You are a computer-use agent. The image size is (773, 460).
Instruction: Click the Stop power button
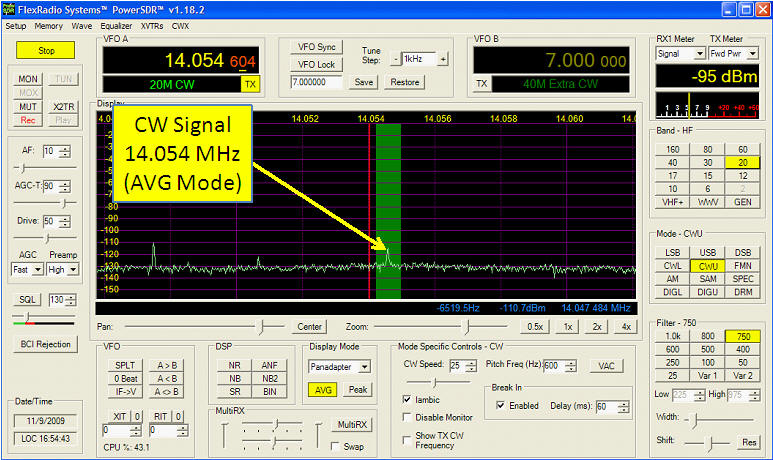coord(45,50)
